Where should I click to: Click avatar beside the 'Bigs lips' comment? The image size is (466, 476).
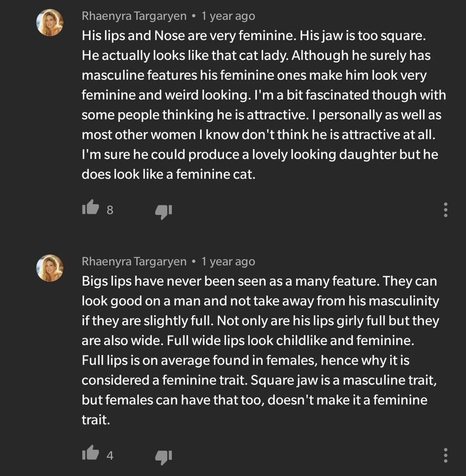(50, 268)
